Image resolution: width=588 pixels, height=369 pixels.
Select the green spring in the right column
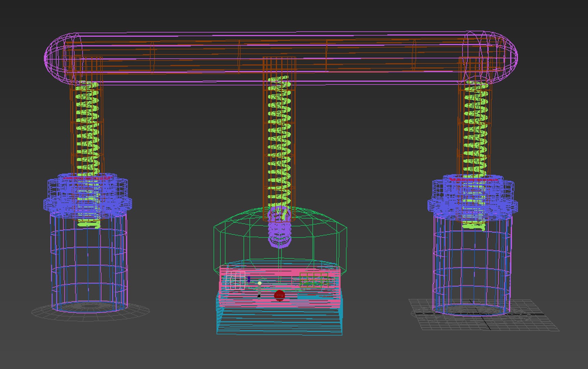point(475,155)
